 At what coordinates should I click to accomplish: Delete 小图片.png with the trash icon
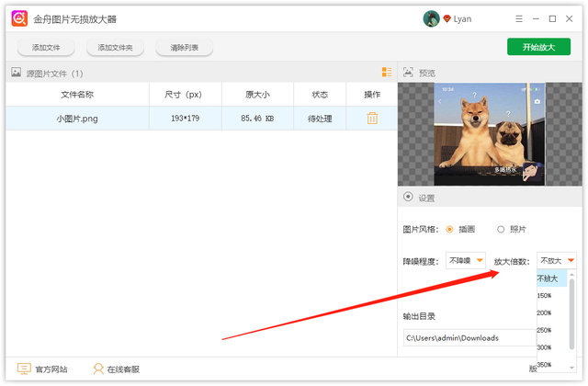[x=372, y=119]
